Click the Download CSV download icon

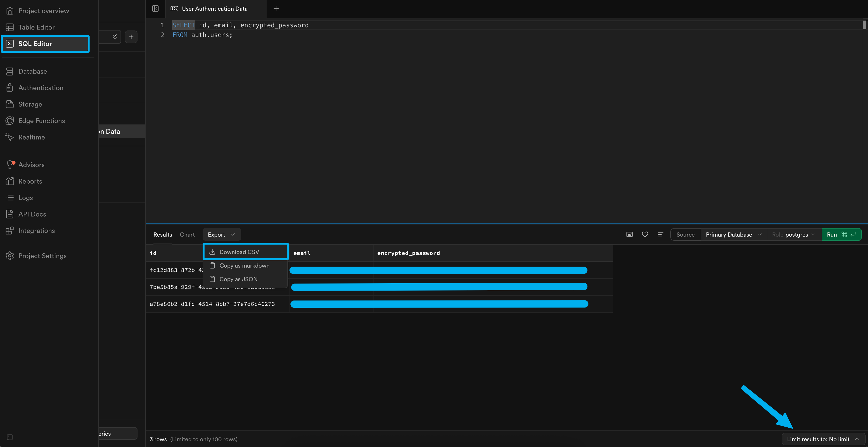[212, 252]
